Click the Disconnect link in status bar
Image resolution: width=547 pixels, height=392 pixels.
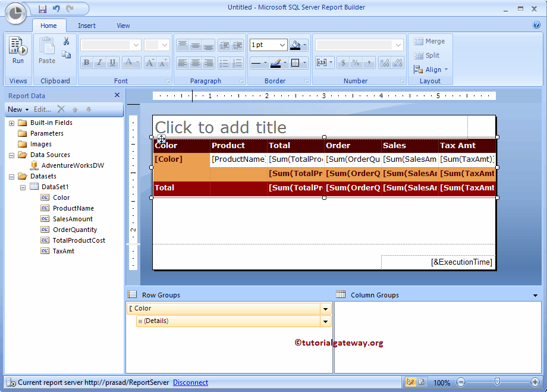(x=190, y=382)
